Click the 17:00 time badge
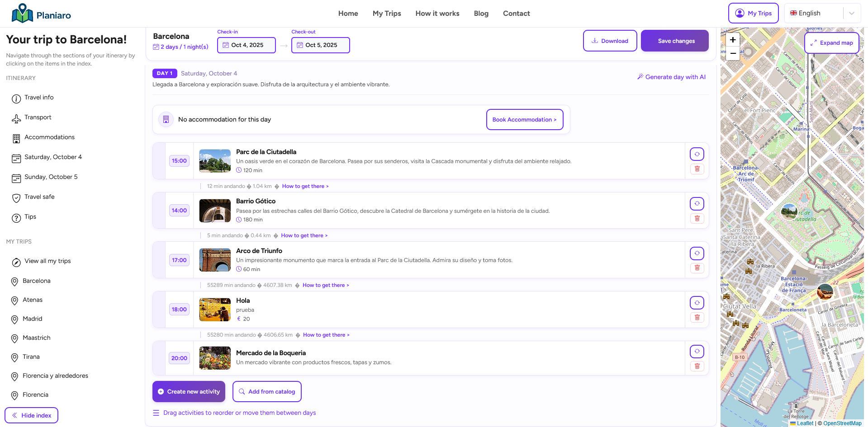This screenshot has width=868, height=427. [179, 260]
